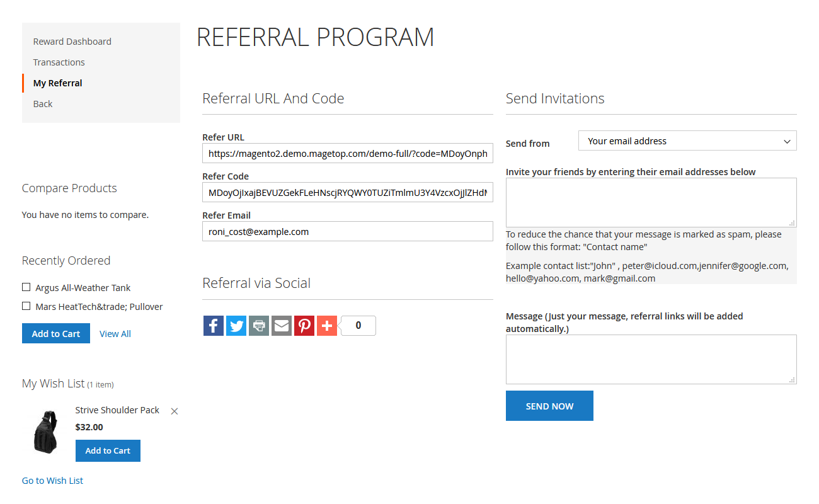Go to Transactions in sidebar
Image resolution: width=819 pixels, height=504 pixels.
pyautogui.click(x=59, y=62)
